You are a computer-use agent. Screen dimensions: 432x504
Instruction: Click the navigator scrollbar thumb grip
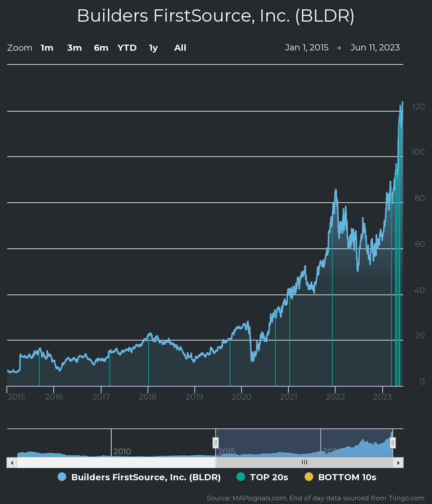(305, 462)
